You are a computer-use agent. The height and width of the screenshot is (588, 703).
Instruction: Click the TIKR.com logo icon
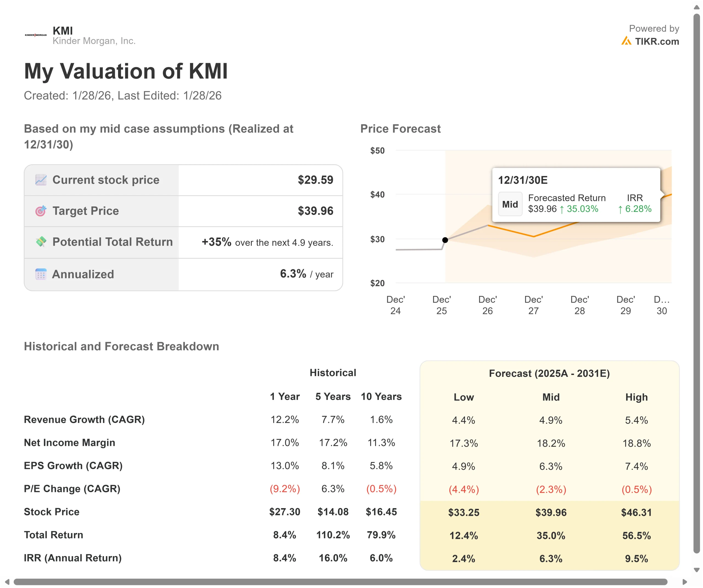(x=626, y=41)
